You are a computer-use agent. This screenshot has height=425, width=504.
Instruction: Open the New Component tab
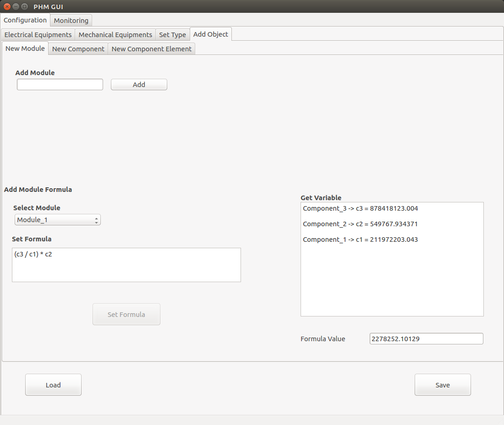78,49
